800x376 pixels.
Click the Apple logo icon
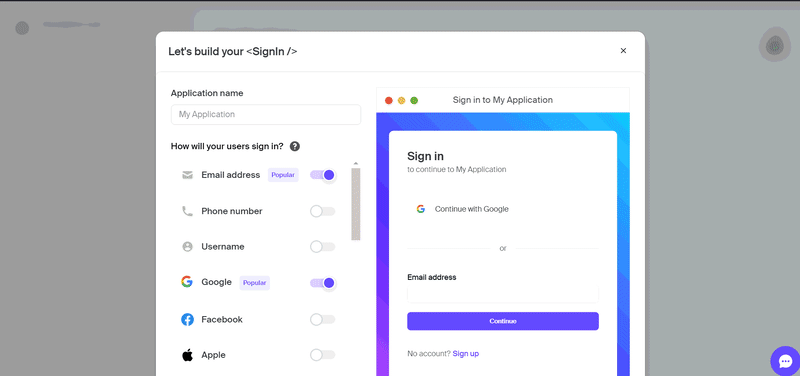coord(187,355)
